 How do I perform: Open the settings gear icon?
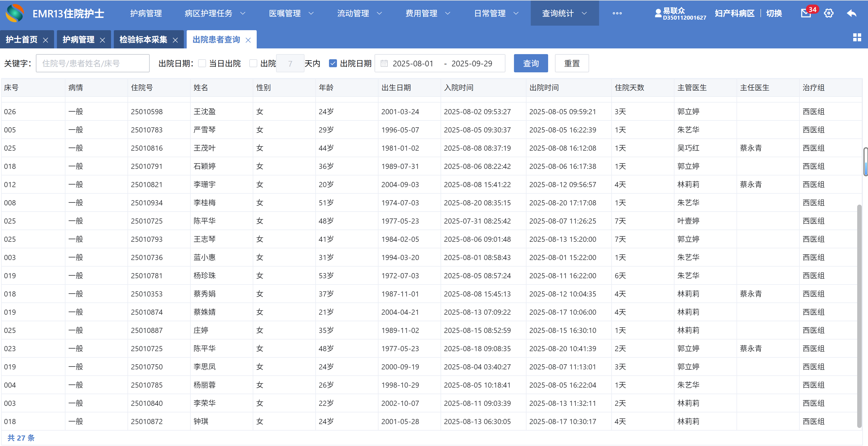[x=828, y=13]
